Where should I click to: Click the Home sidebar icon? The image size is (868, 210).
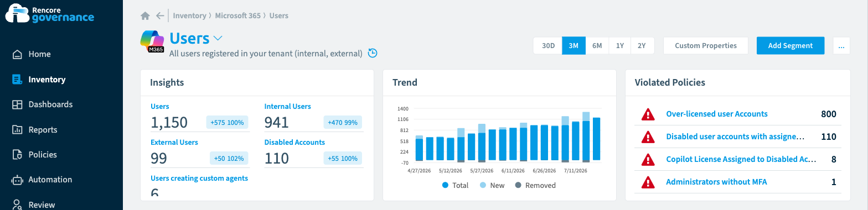17,54
